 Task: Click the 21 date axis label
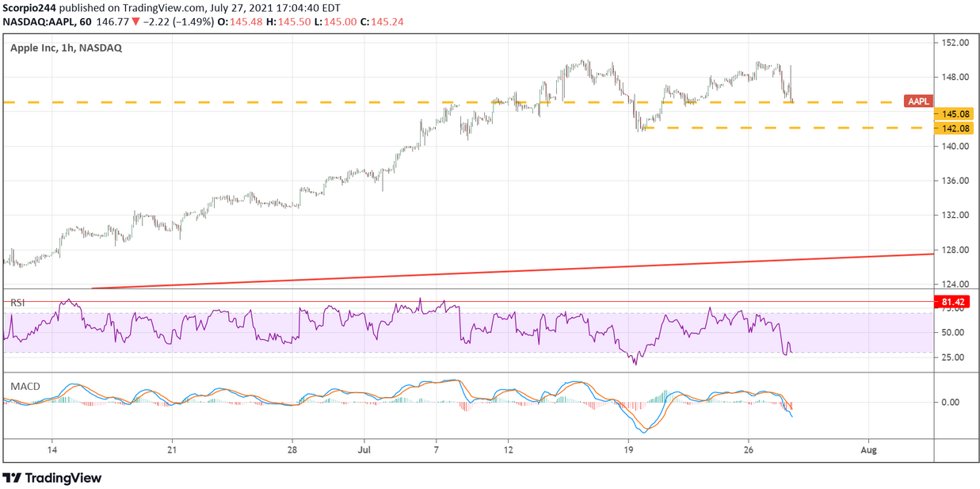(172, 449)
